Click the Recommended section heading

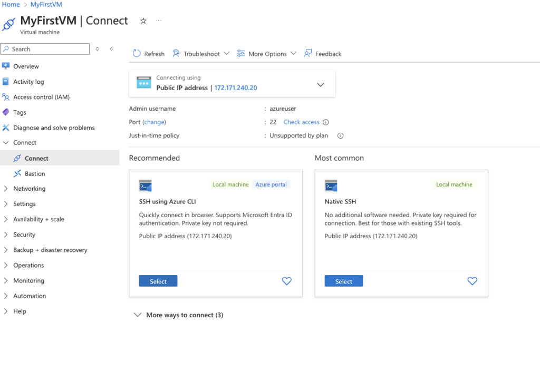(x=155, y=158)
